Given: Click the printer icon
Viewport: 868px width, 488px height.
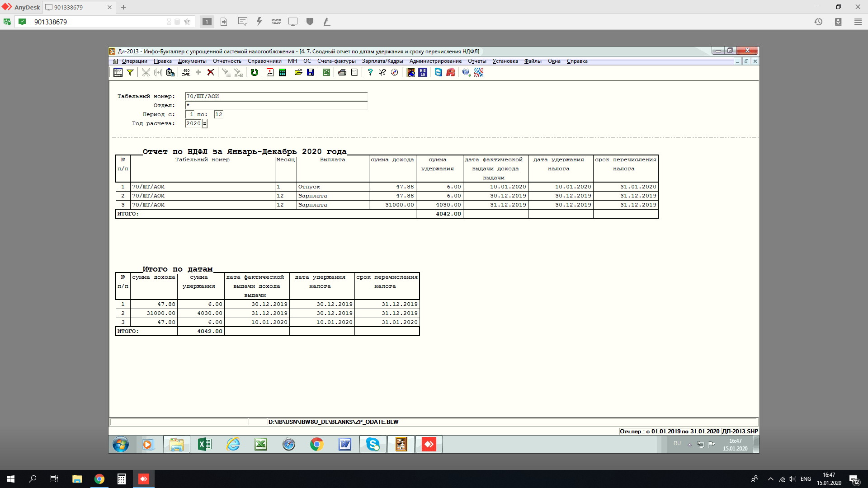Looking at the screenshot, I should pos(342,72).
